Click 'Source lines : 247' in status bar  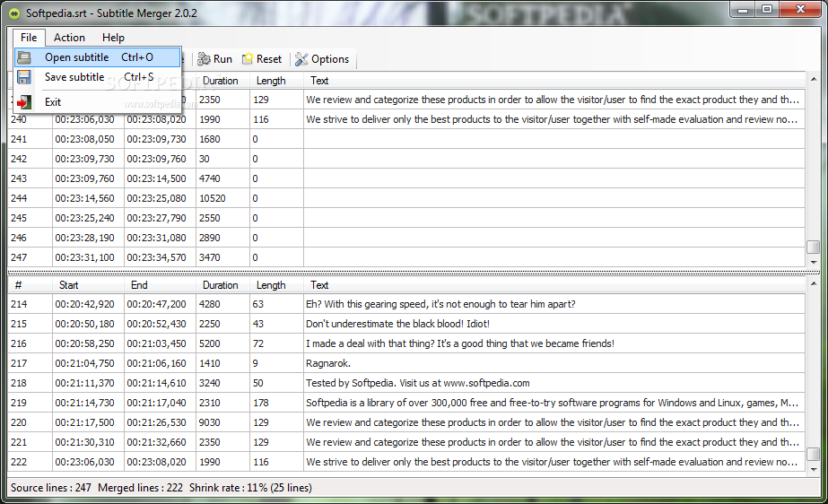(51, 488)
